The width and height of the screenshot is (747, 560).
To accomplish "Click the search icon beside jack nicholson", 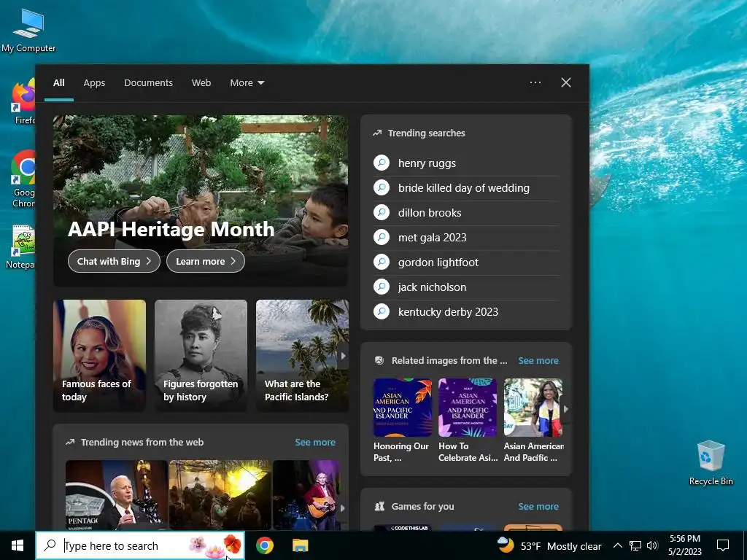I will 382,287.
